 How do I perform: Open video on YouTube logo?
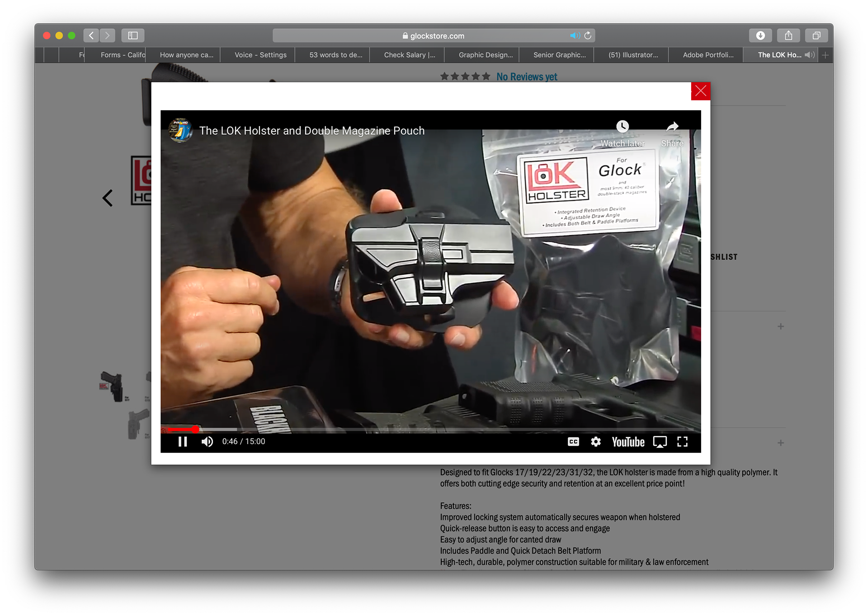(x=628, y=442)
